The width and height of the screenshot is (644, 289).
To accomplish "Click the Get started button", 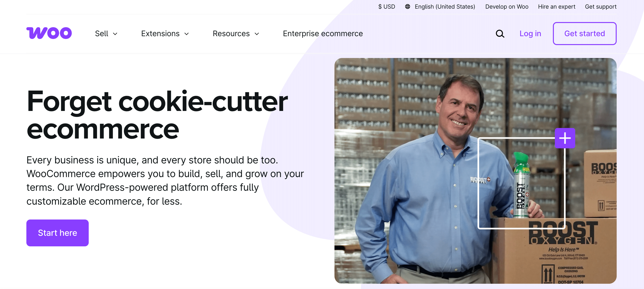I will [585, 34].
